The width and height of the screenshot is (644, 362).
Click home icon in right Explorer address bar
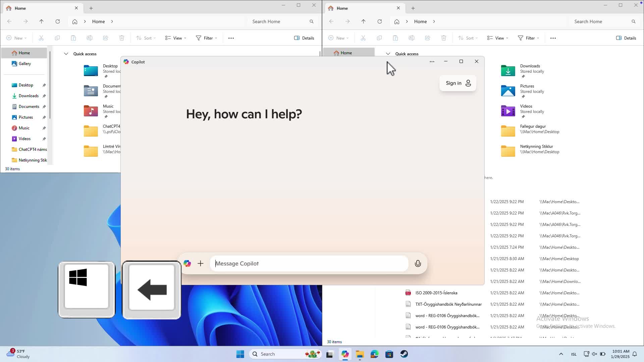coord(397,21)
